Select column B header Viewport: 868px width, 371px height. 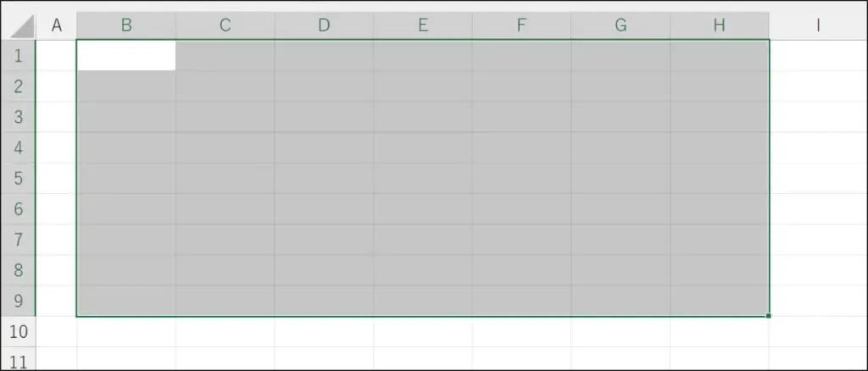click(126, 25)
